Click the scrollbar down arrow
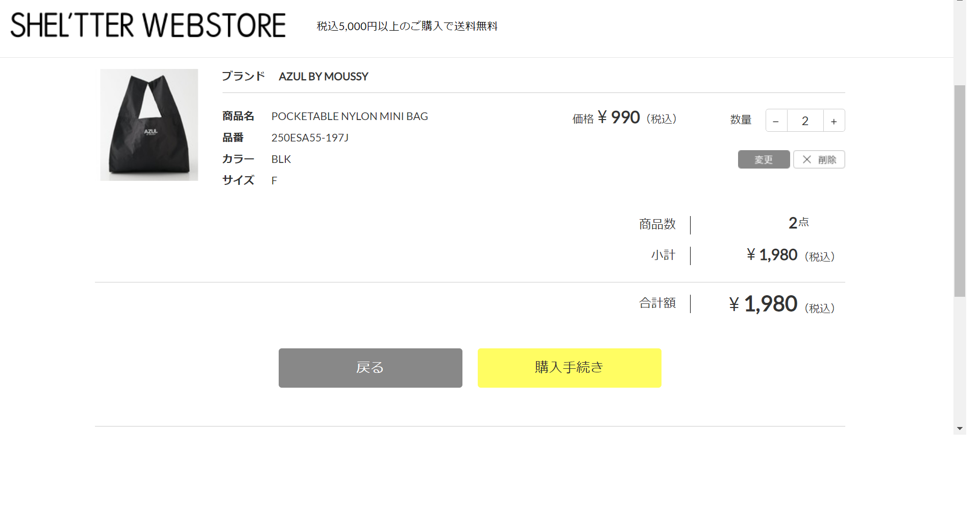This screenshot has height=521, width=980. pyautogui.click(x=960, y=429)
